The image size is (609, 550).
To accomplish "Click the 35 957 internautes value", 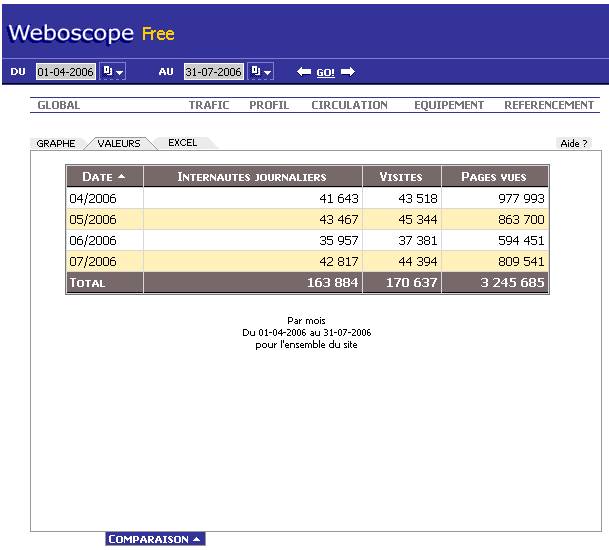I will tap(339, 240).
